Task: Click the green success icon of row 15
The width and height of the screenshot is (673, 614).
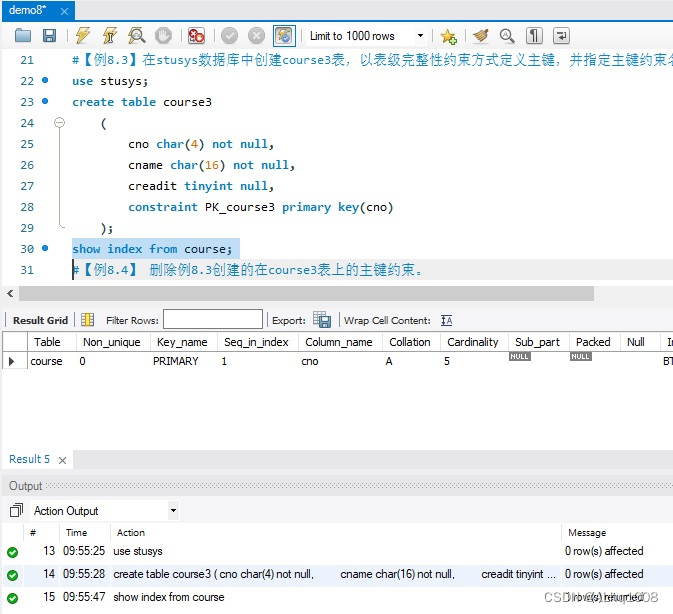Action: (13, 598)
